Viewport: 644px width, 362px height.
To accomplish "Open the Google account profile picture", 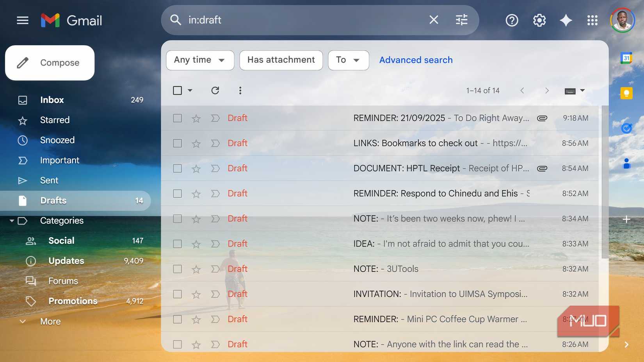I will point(622,20).
